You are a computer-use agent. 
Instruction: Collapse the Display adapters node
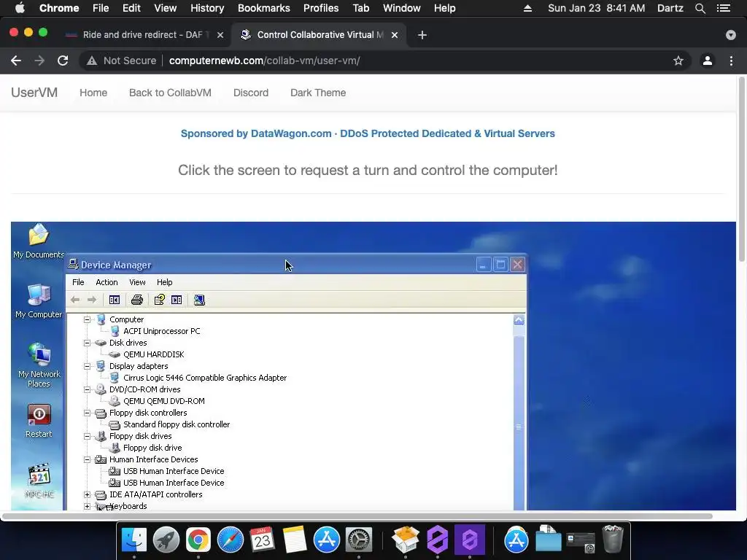(88, 366)
